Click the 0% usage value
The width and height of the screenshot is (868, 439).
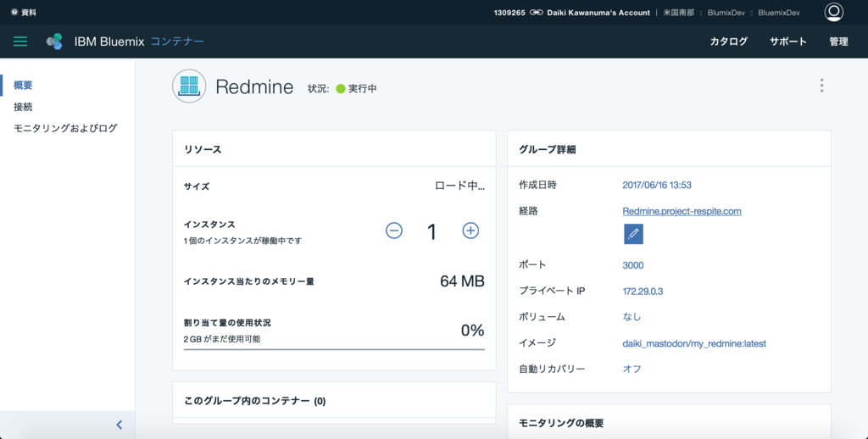pos(473,331)
